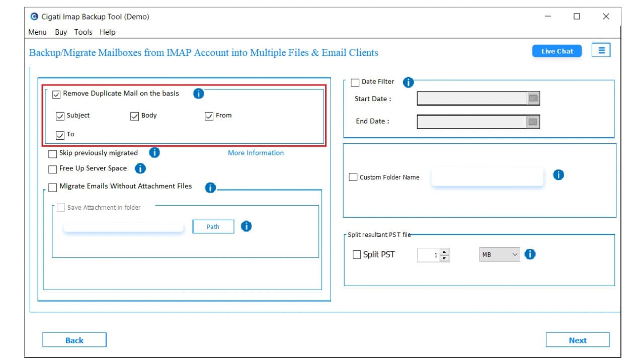Toggle the To checkbox
The width and height of the screenshot is (644, 362).
click(x=60, y=135)
